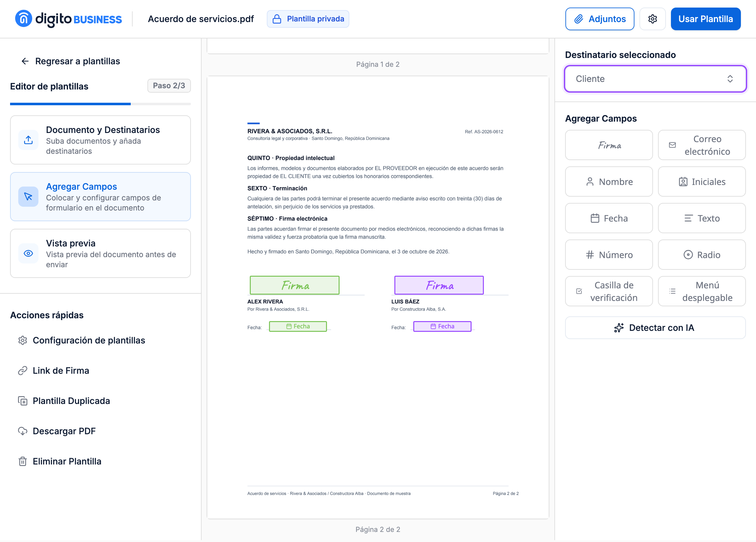This screenshot has width=756, height=542.
Task: Add a Firma signature field
Action: click(609, 145)
